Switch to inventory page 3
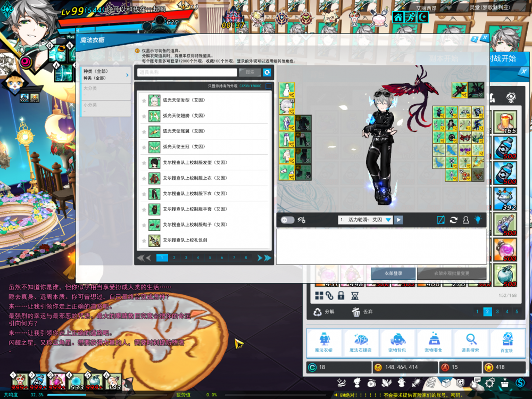Viewport: 532px width, 399px height. click(x=497, y=311)
